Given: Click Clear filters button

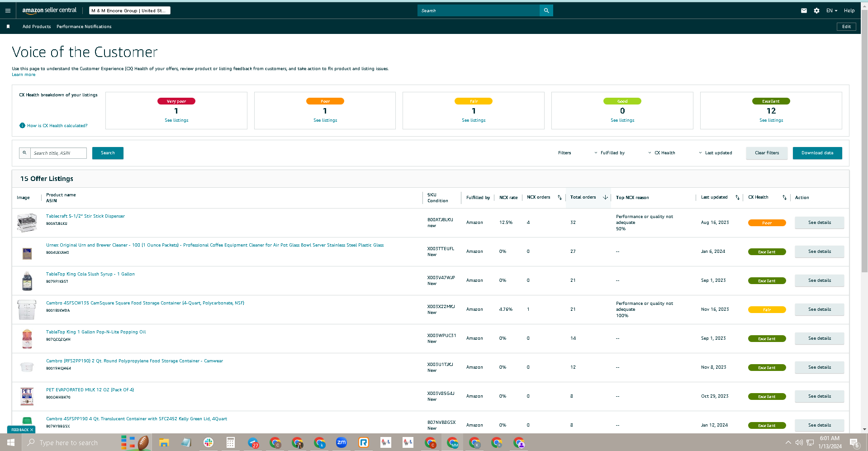Looking at the screenshot, I should coord(767,153).
